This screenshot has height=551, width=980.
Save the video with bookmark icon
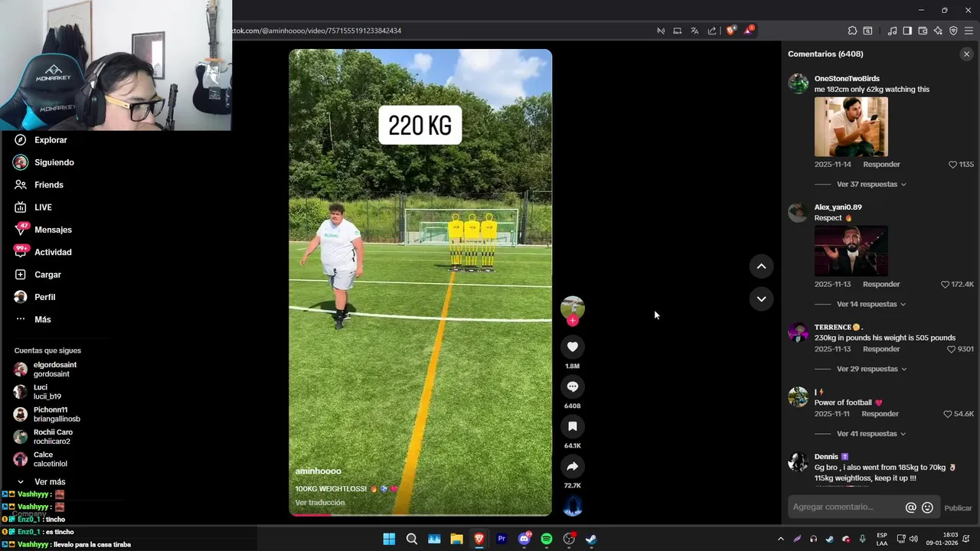tap(573, 426)
